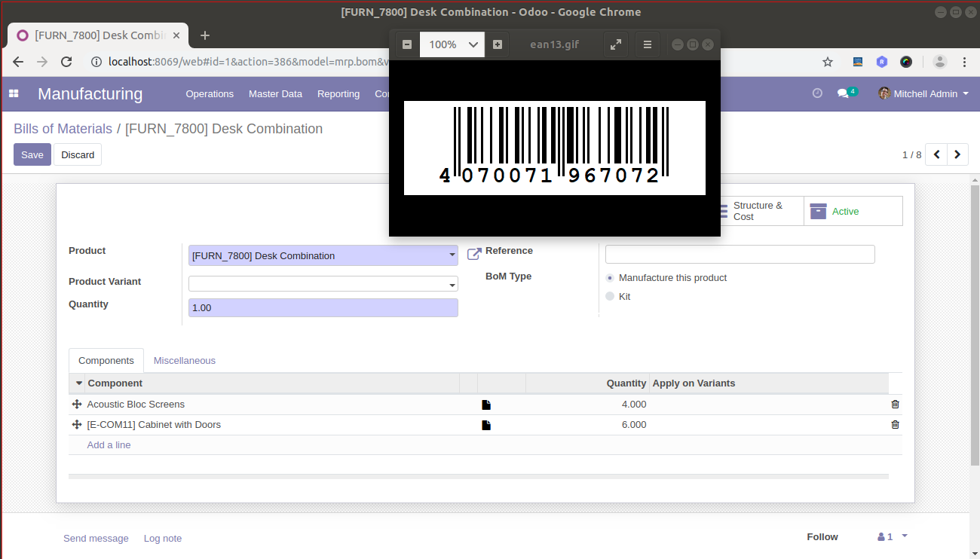Click the Follow button
Viewport: 980px width, 559px height.
tap(822, 536)
